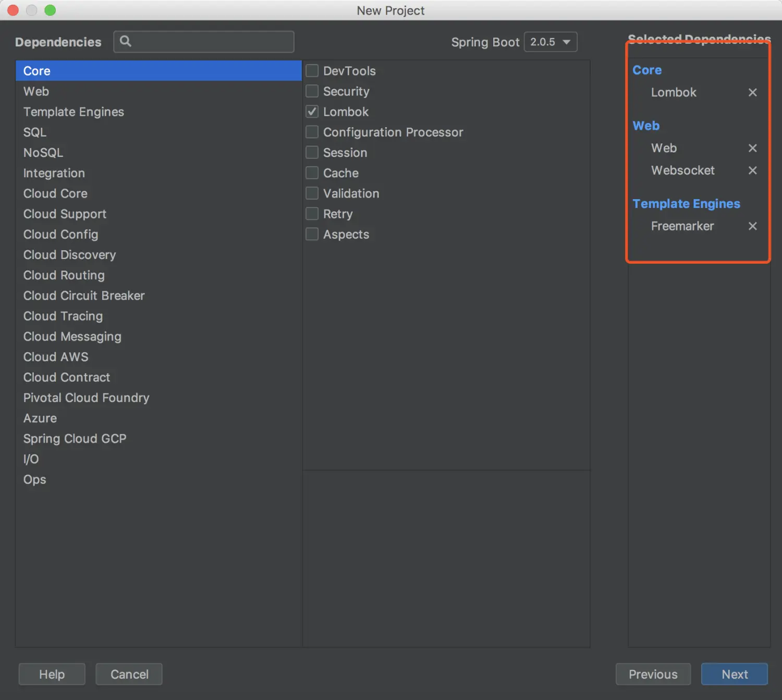The image size is (782, 700).
Task: Click the search magnifier icon
Action: 126,41
